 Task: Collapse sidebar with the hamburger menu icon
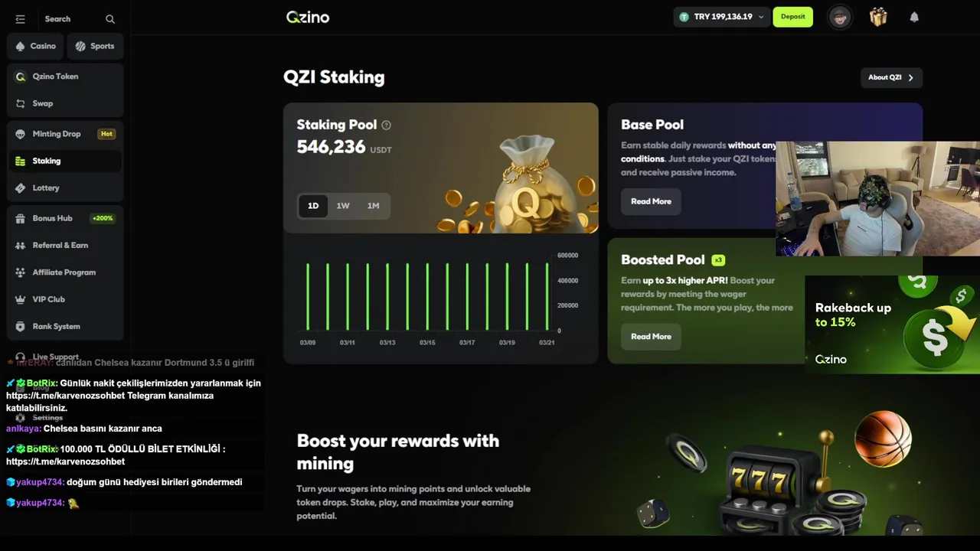tap(20, 19)
